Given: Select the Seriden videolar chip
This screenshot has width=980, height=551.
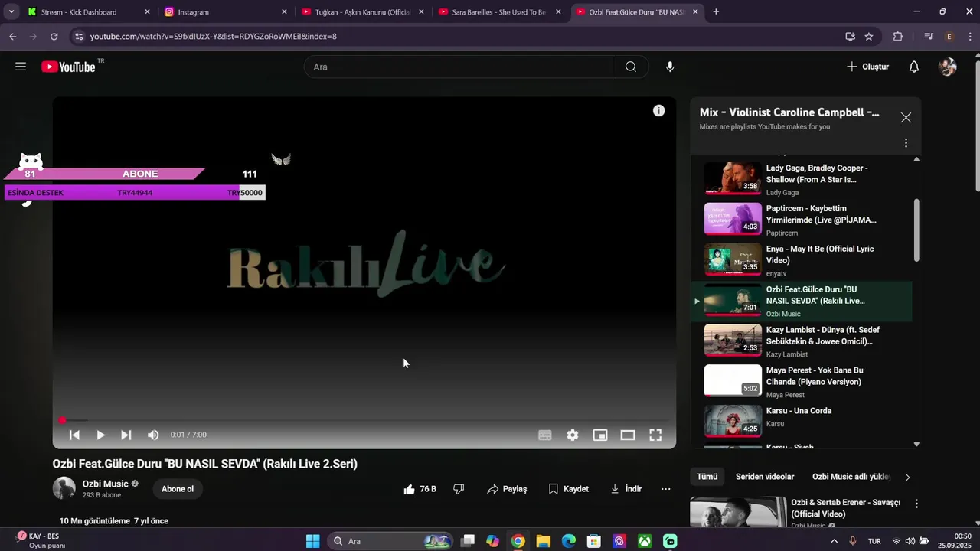Looking at the screenshot, I should pos(765,477).
